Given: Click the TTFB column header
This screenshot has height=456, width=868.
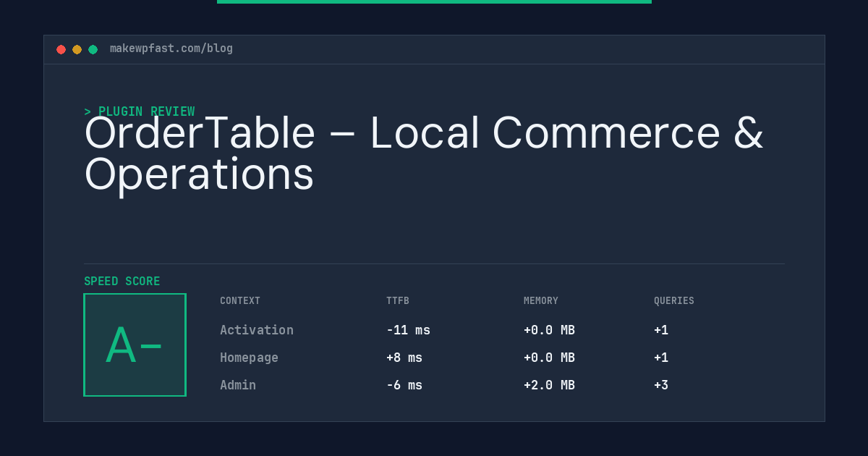Looking at the screenshot, I should (398, 301).
